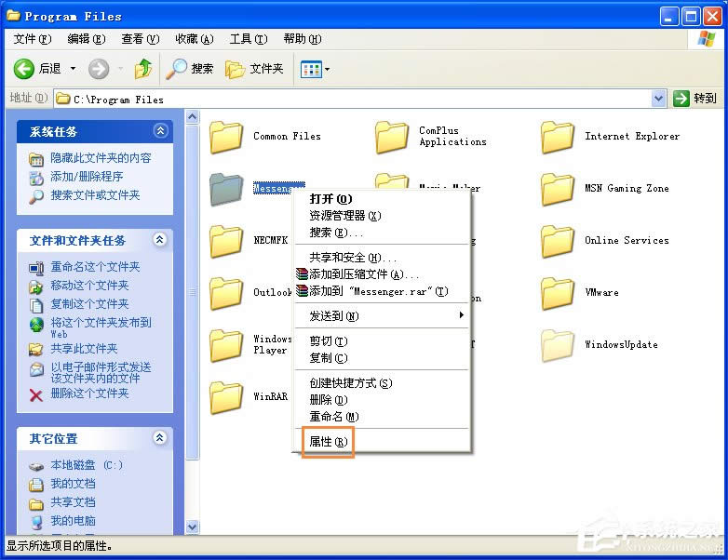Open the views dropdown in toolbar
The image size is (728, 560).
point(316,69)
